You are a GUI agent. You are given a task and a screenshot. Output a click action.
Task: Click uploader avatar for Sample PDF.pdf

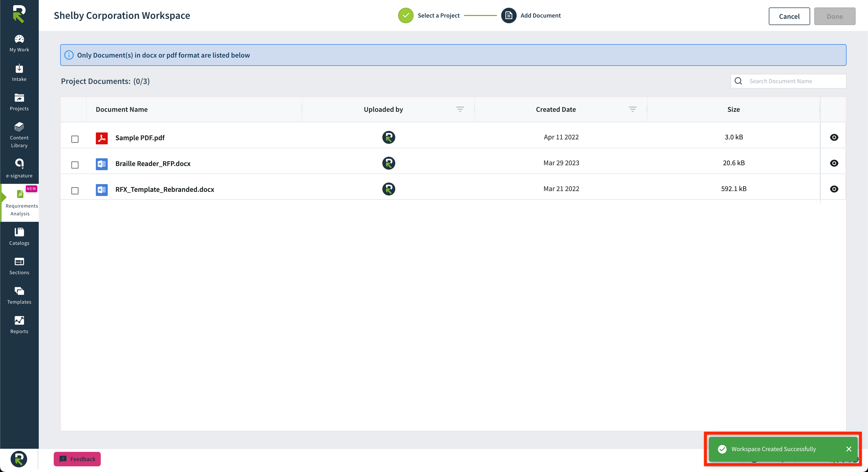[389, 137]
